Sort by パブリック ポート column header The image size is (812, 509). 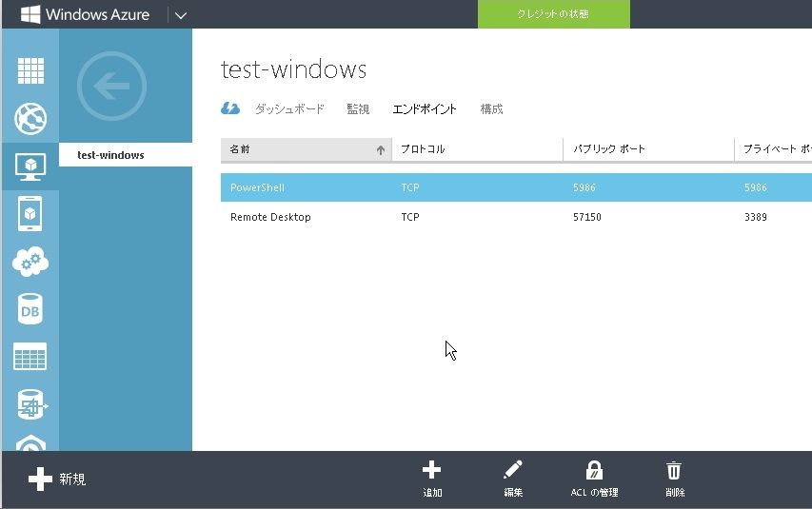click(x=648, y=149)
